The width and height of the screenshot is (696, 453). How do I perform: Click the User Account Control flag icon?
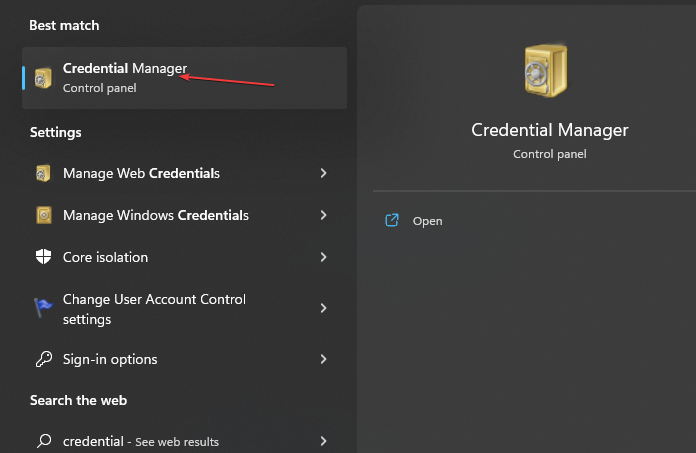coord(43,307)
